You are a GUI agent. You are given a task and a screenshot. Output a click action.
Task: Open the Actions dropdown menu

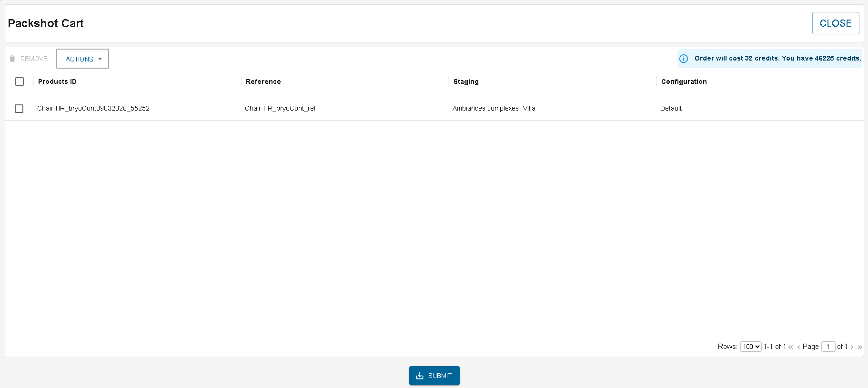(x=83, y=59)
